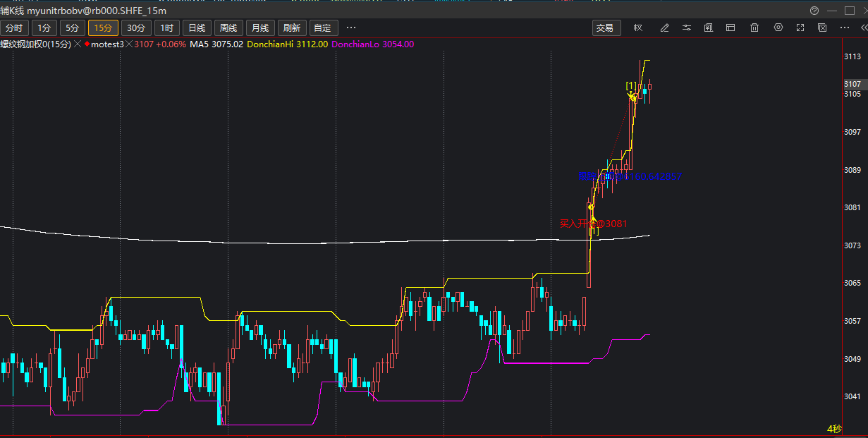This screenshot has width=868, height=438.
Task: Switch to the 日线 daily timeframe
Action: (x=195, y=28)
